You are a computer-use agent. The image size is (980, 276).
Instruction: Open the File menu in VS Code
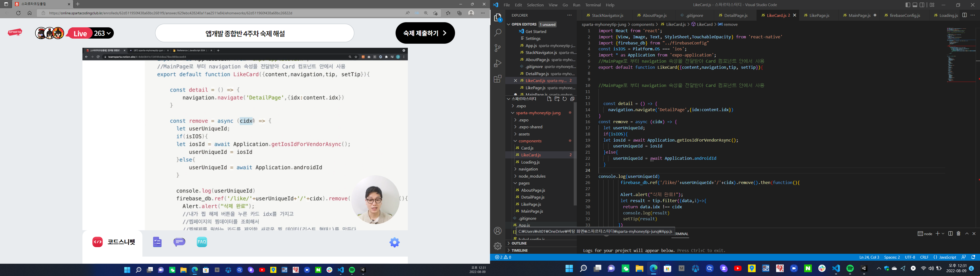[507, 5]
